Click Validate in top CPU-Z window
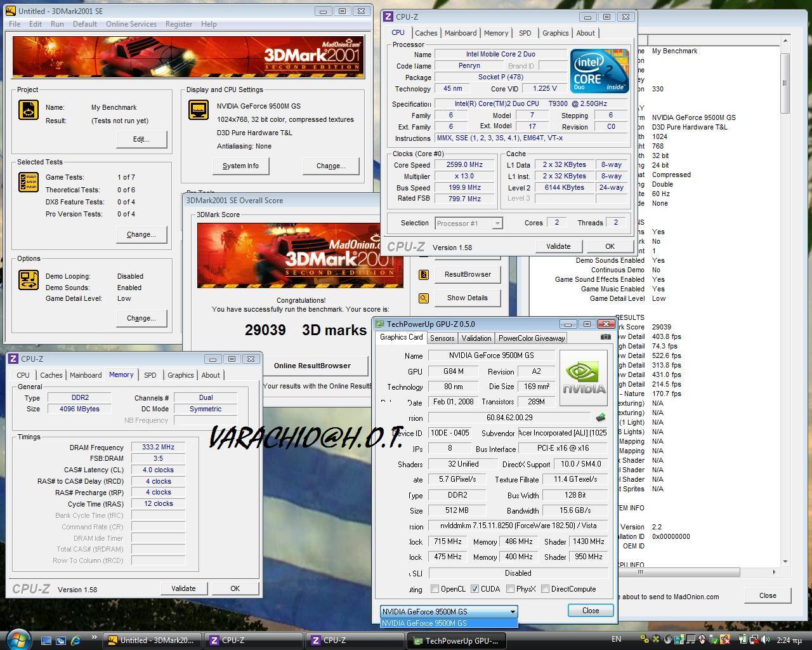 pyautogui.click(x=558, y=246)
